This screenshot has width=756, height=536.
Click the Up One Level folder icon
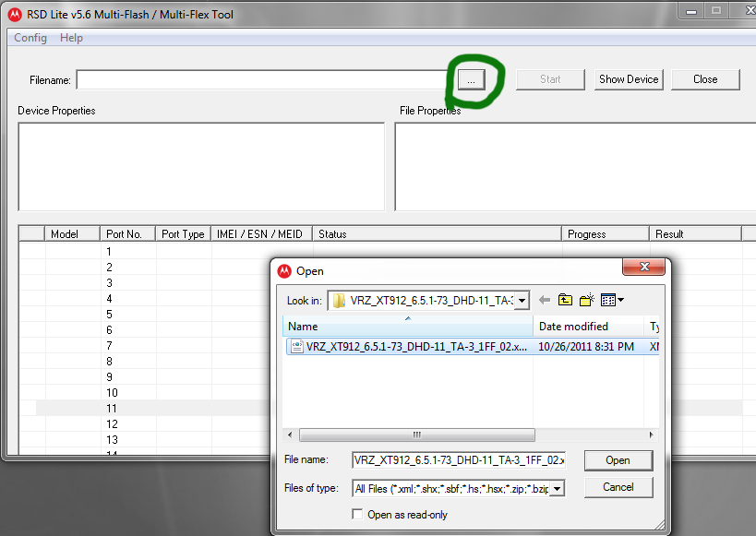pyautogui.click(x=565, y=301)
